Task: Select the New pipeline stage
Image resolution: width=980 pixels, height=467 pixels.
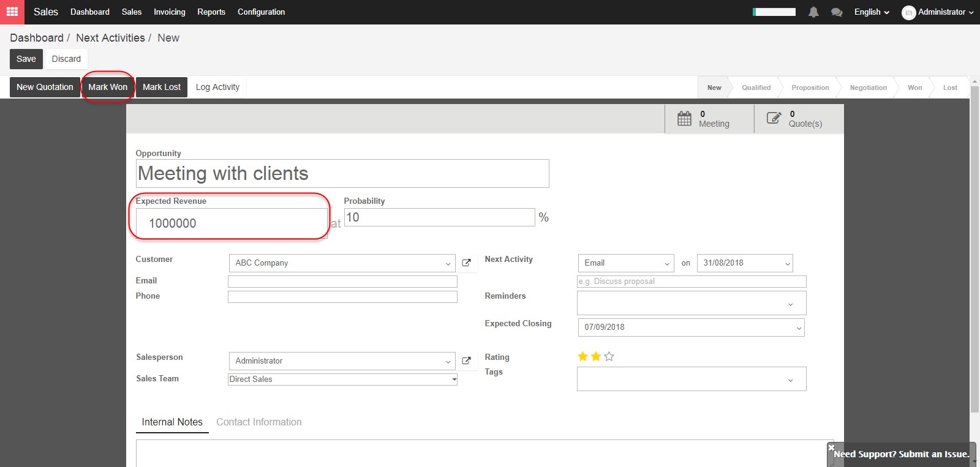Action: click(x=714, y=88)
